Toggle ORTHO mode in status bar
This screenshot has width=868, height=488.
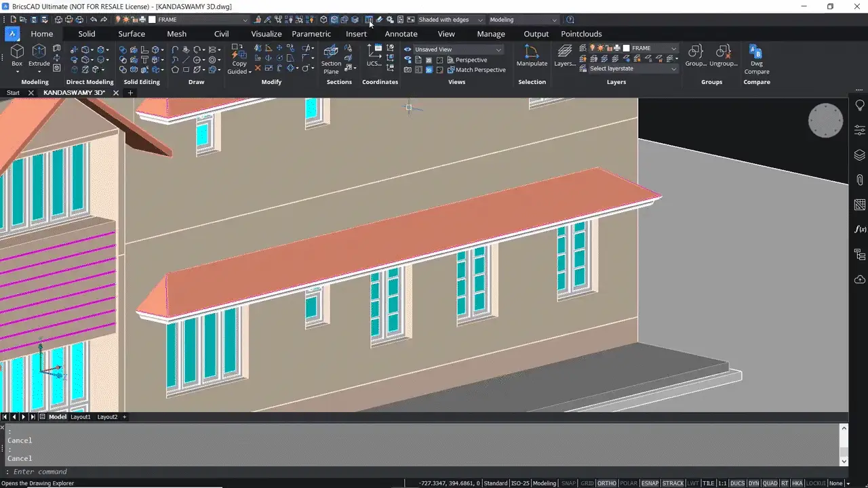tap(606, 483)
